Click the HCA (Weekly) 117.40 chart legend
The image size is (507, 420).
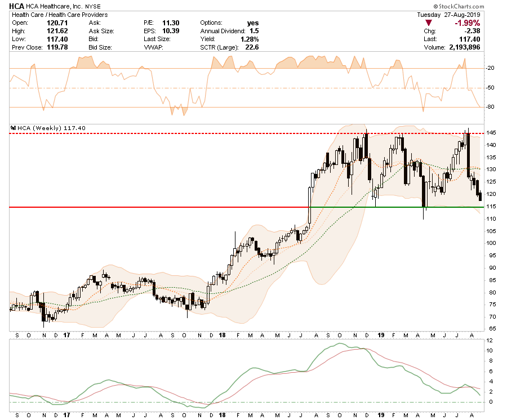pyautogui.click(x=48, y=128)
